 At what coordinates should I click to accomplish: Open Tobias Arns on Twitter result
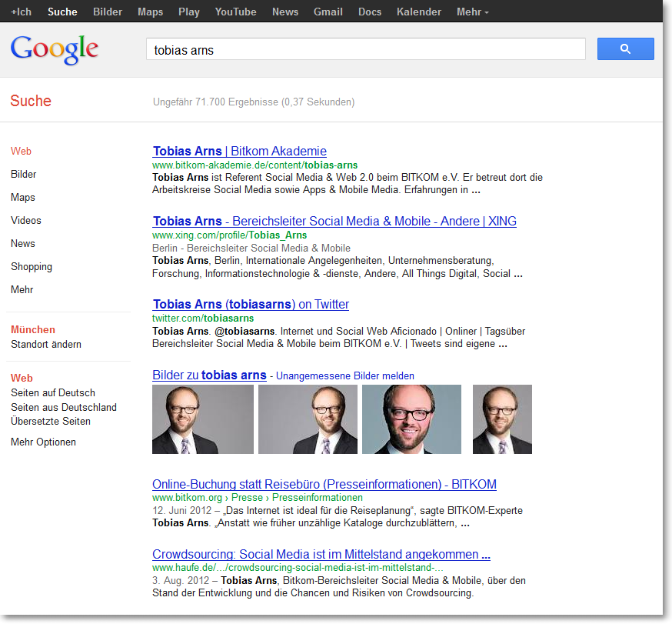coord(251,304)
